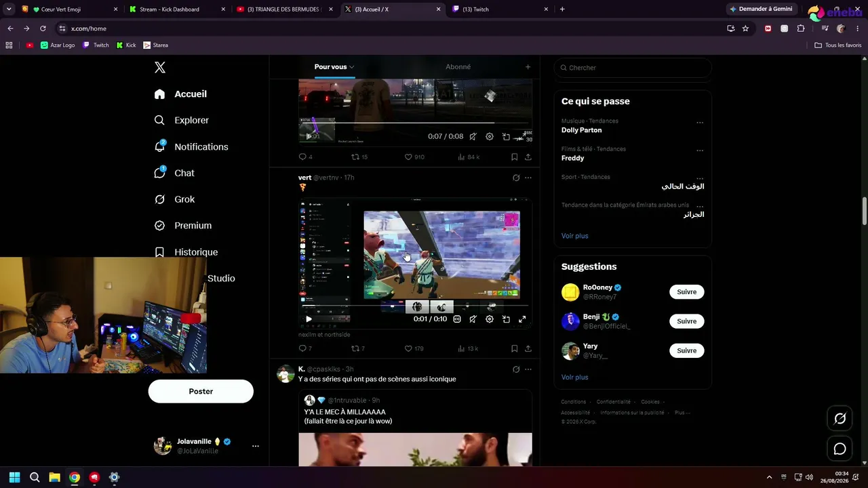Open Grok action on K.'s tweet
Screen dimensions: 868x488
pos(516,369)
